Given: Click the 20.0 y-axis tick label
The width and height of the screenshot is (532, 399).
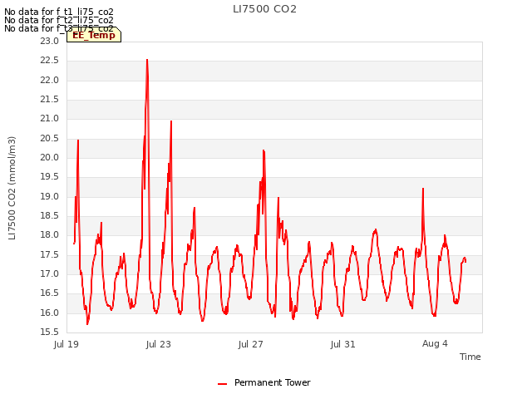Looking at the screenshot, I should [x=50, y=157].
